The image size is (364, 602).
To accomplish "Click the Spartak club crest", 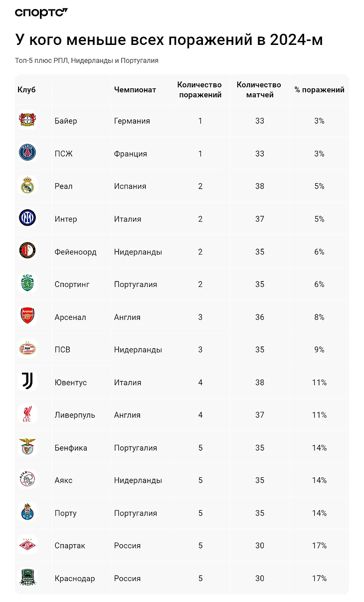I will tap(27, 546).
